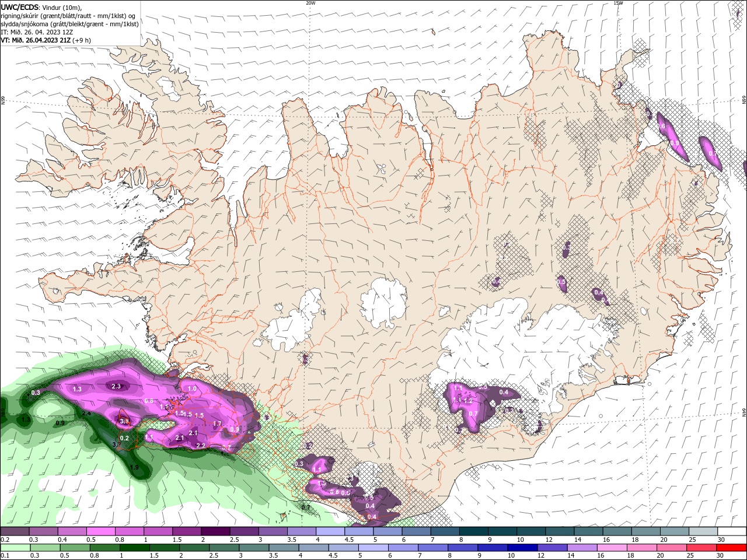
Task: Select the bright magenta 0.5 snow scale swatch
Action: [x=100, y=531]
